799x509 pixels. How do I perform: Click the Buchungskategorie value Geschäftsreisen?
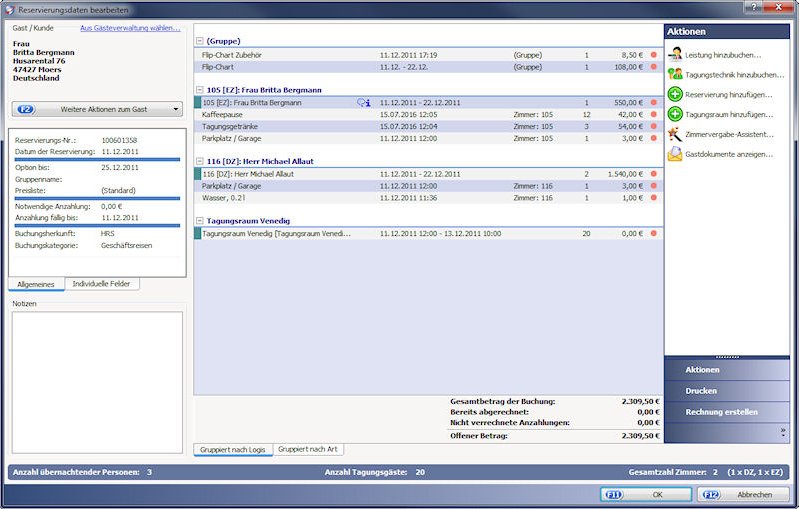(126, 245)
